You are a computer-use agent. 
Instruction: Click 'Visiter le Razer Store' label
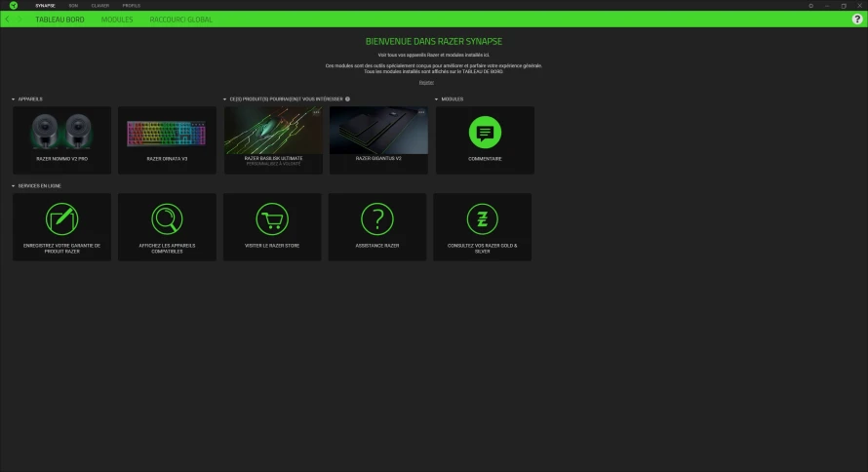tap(272, 246)
